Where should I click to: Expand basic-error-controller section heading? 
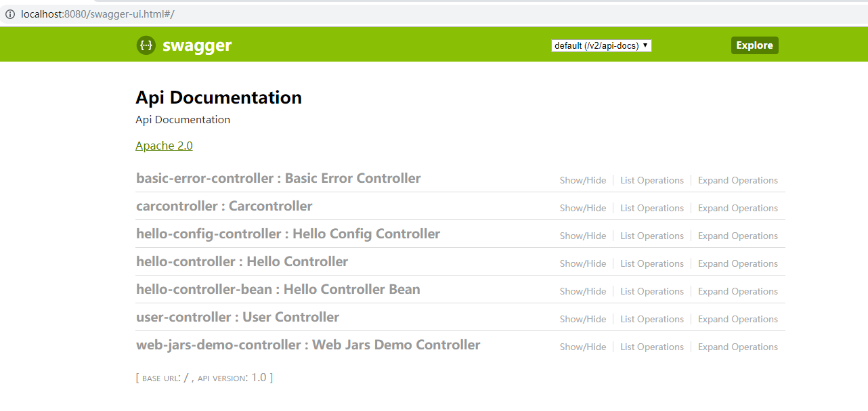(278, 179)
